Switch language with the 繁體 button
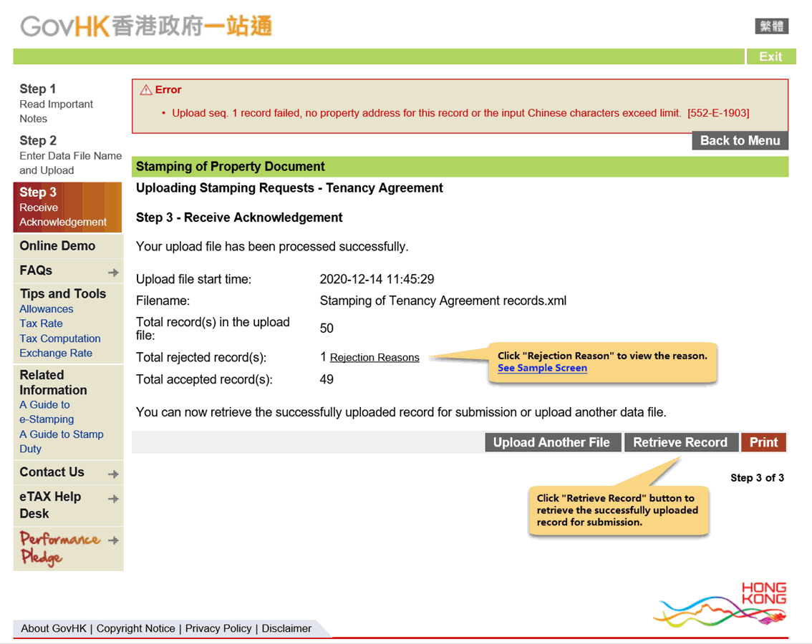Screen dimensions: 812x644 click(x=771, y=26)
